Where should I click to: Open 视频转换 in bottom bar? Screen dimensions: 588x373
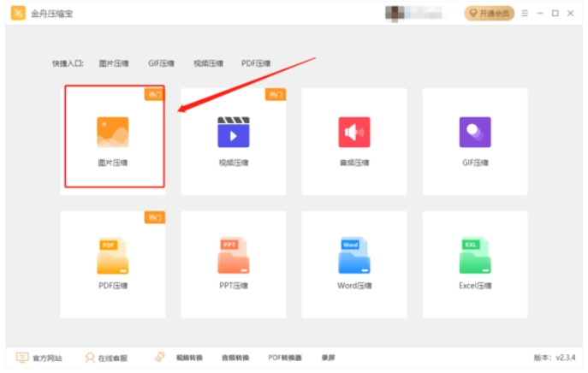click(x=189, y=358)
